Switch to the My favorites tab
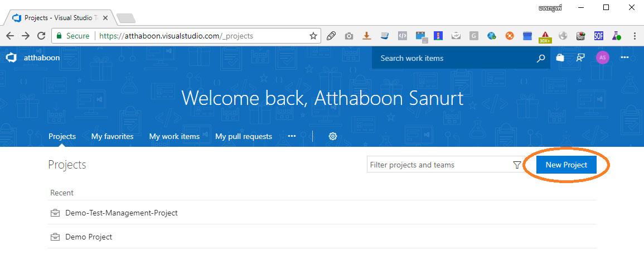The height and width of the screenshot is (254, 644). click(112, 136)
